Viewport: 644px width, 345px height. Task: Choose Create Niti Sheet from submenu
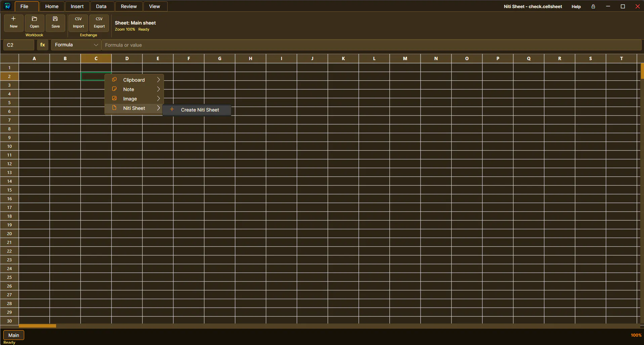pos(197,110)
